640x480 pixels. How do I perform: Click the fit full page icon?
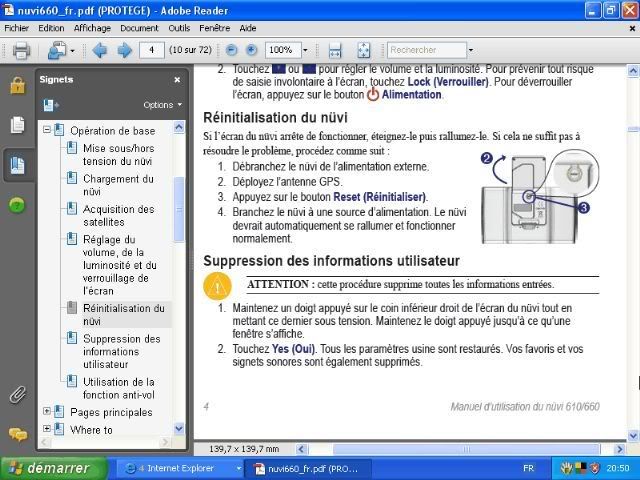point(363,51)
